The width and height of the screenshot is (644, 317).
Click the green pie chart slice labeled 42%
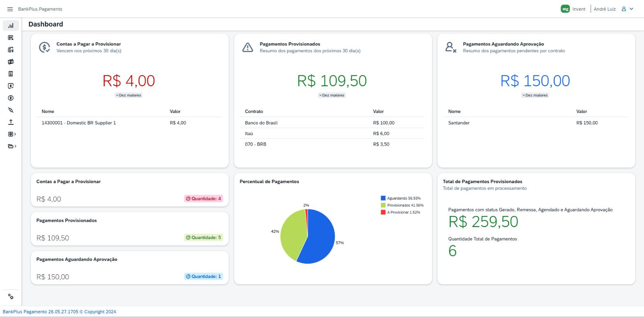point(292,234)
